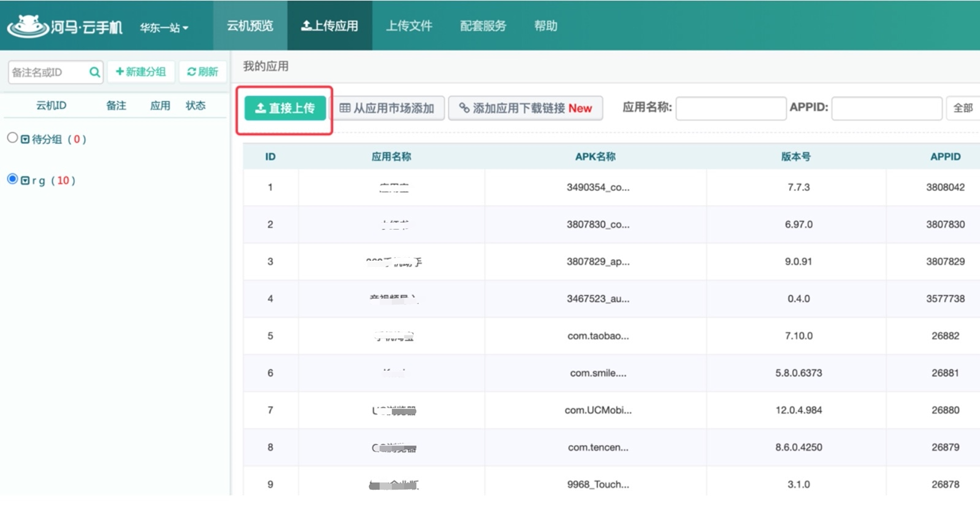Click the hippo logo icon

(28, 26)
